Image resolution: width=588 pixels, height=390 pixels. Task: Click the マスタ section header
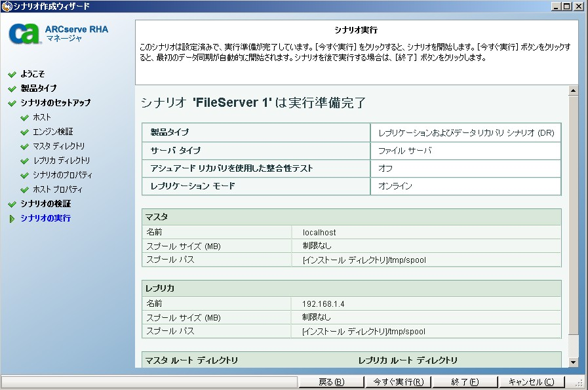(x=351, y=217)
